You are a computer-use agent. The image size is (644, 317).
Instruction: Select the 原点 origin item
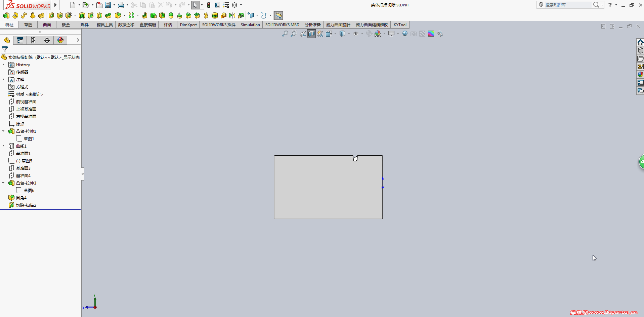[x=20, y=124]
